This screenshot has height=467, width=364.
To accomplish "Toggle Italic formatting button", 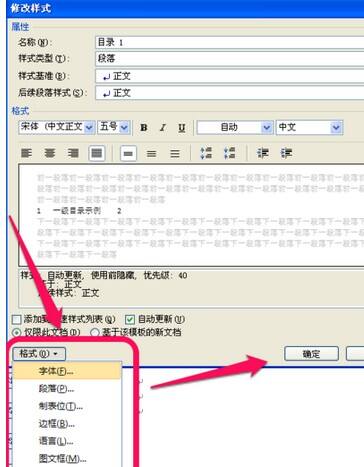I will pos(163,127).
